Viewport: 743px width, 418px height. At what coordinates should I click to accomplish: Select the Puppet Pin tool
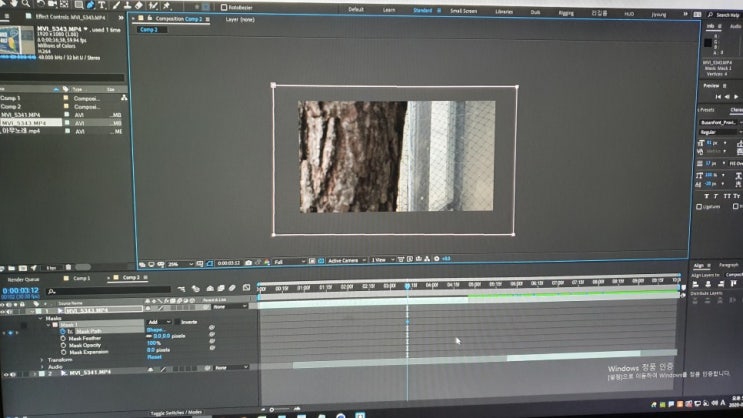pyautogui.click(x=166, y=6)
